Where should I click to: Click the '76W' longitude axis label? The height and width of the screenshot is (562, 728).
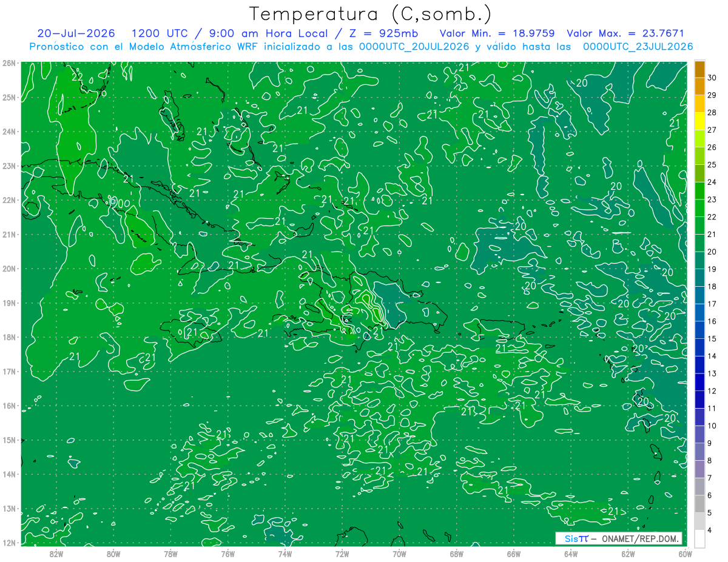pyautogui.click(x=228, y=554)
